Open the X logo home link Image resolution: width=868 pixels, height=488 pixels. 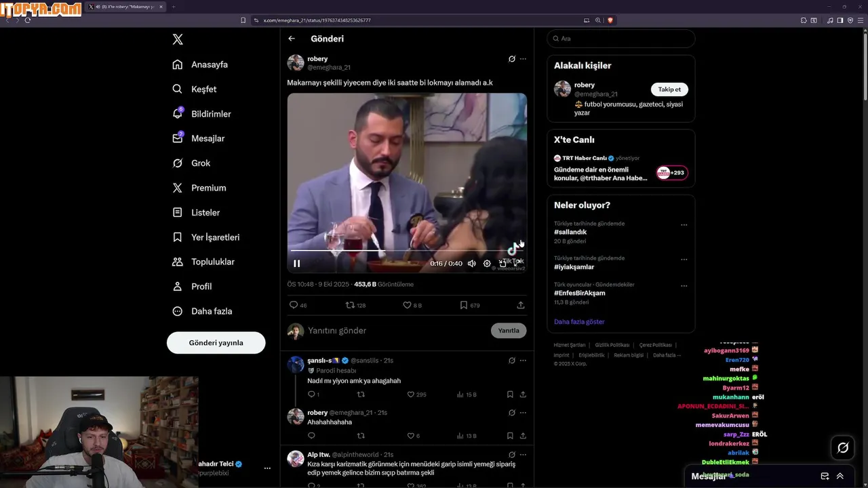click(178, 39)
